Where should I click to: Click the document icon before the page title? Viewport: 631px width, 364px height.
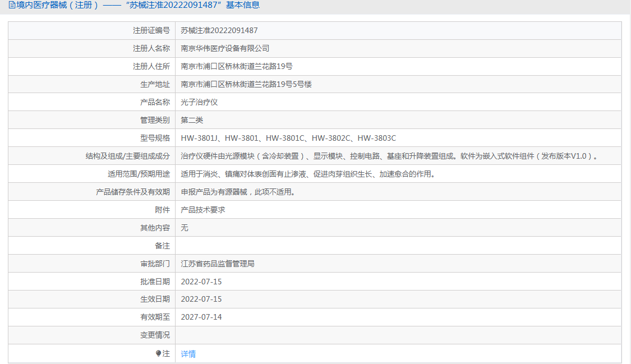[12, 5]
